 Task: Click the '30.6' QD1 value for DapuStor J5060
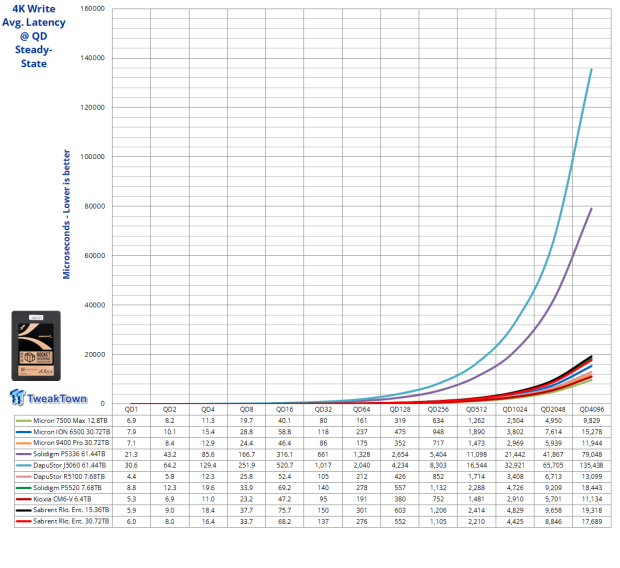(x=131, y=466)
